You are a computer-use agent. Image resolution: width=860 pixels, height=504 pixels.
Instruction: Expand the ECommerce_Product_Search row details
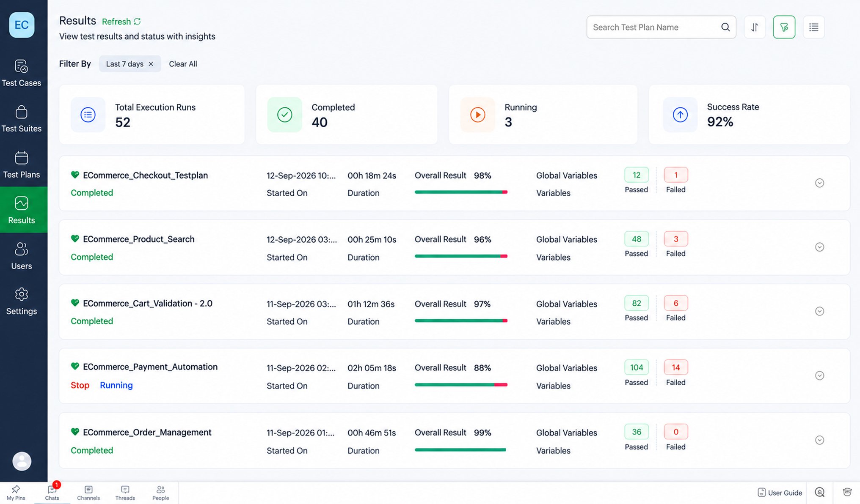[819, 247]
